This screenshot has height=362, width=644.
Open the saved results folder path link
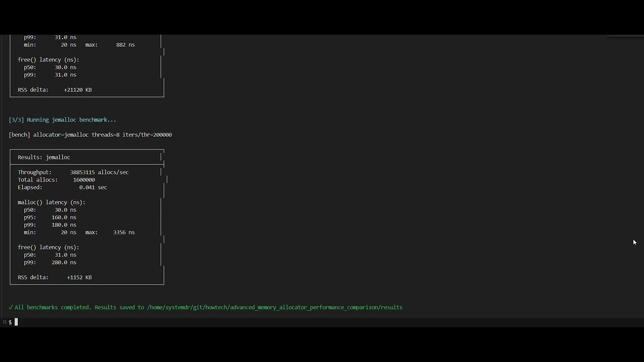pos(275,307)
